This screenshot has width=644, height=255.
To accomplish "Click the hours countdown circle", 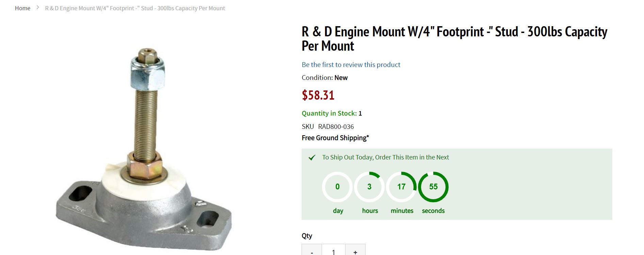I will pyautogui.click(x=369, y=187).
